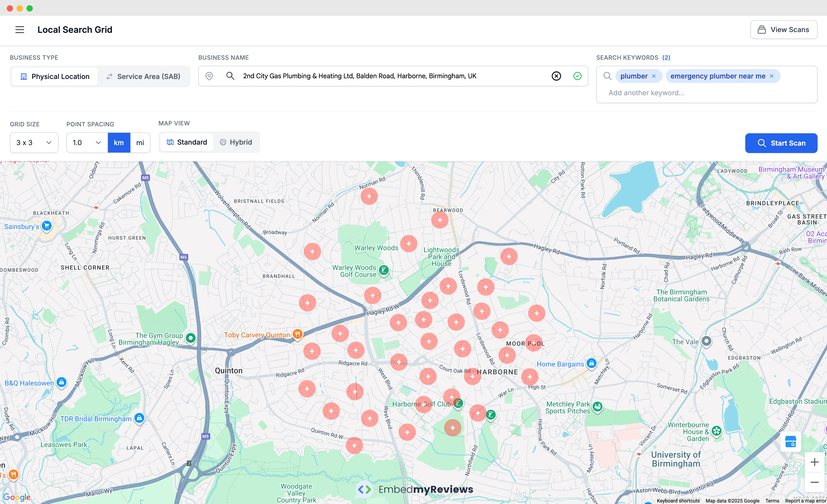The height and width of the screenshot is (504, 827).
Task: Remove the 'plumber' keyword
Action: (654, 76)
